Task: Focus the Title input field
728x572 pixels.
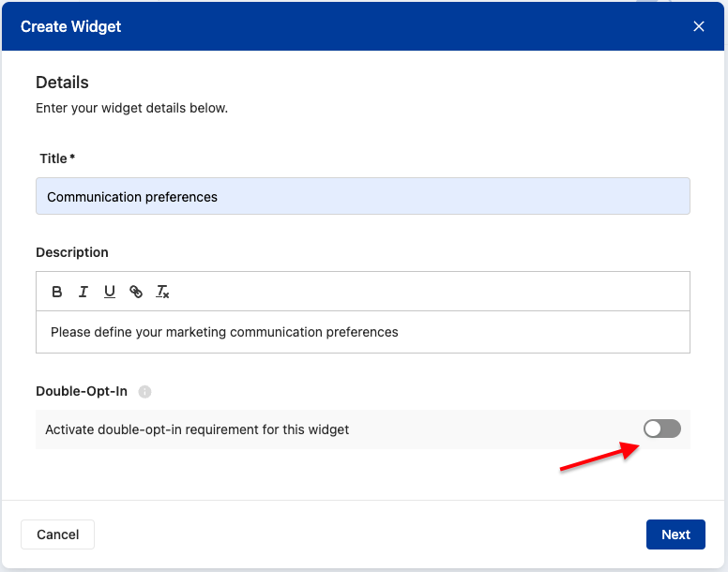Action: tap(363, 196)
